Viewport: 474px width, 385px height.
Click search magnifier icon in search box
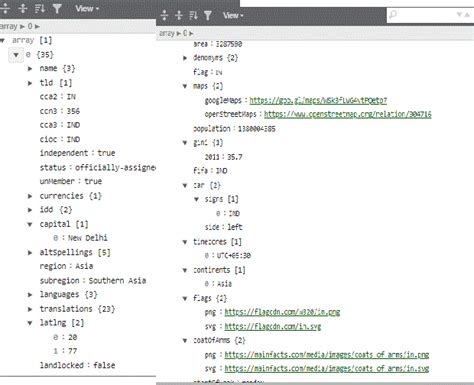click(393, 15)
